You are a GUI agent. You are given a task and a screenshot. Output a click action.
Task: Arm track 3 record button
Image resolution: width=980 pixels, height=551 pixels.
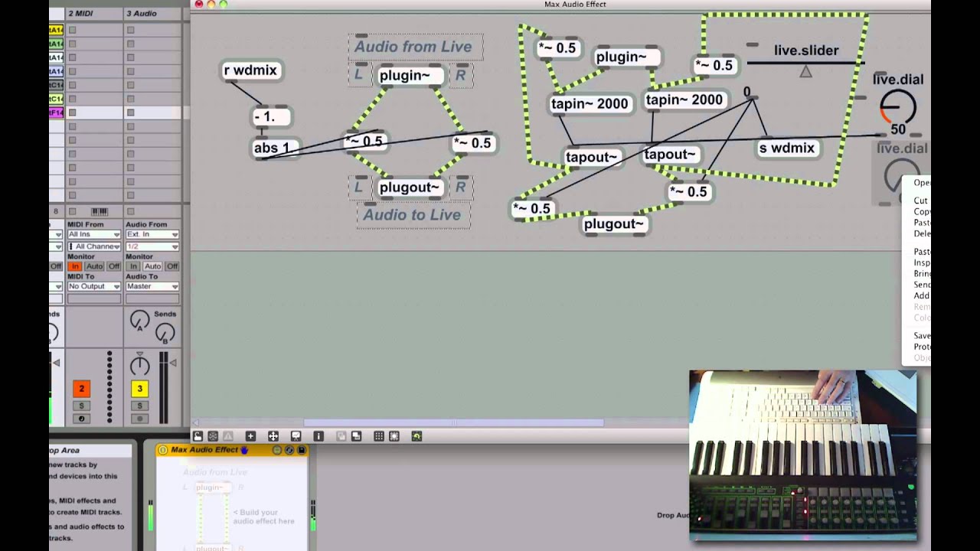[x=139, y=419]
